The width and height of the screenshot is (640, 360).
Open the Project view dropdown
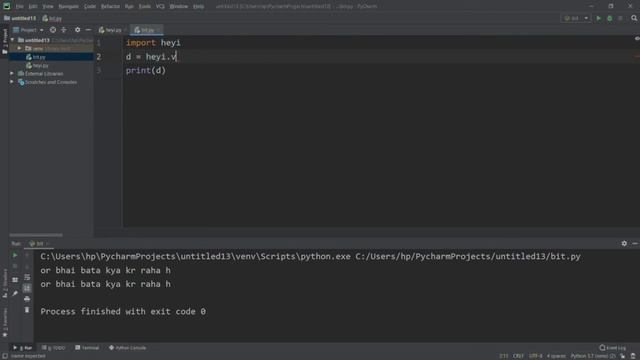(x=28, y=30)
